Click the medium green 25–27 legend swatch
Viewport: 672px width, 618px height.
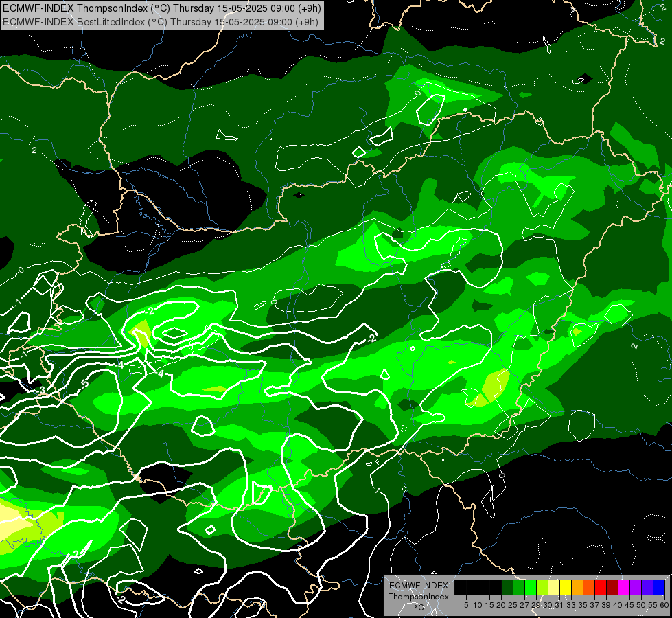519,587
